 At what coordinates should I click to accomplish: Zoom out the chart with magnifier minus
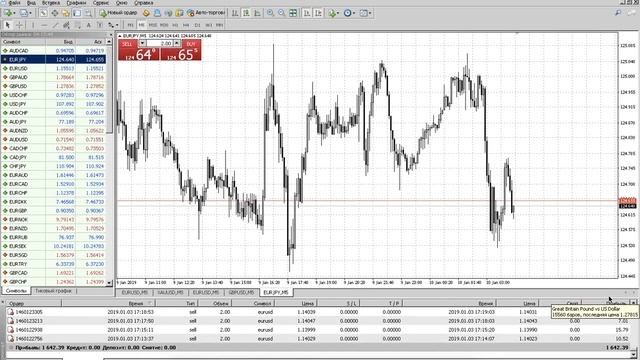point(281,13)
